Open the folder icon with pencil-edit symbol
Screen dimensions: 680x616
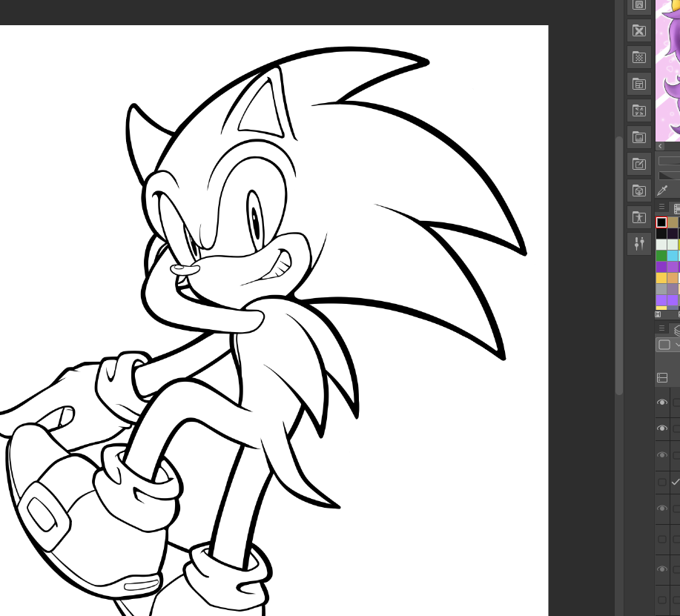[638, 164]
